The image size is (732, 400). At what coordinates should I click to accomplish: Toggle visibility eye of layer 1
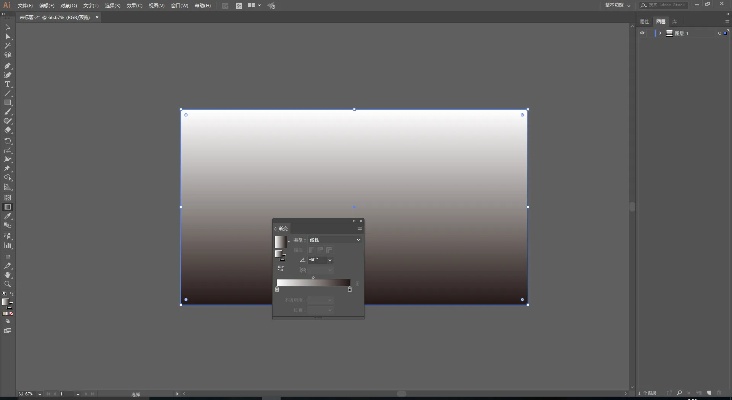pos(642,33)
